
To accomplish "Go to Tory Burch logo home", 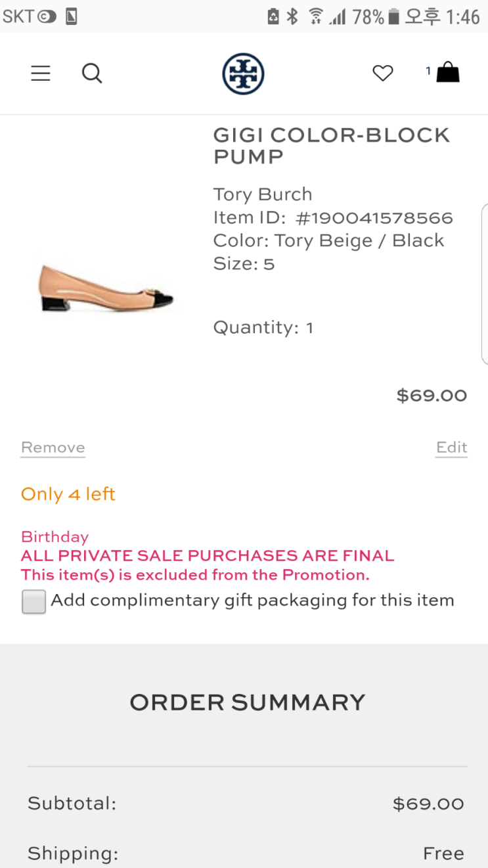I will coord(243,74).
